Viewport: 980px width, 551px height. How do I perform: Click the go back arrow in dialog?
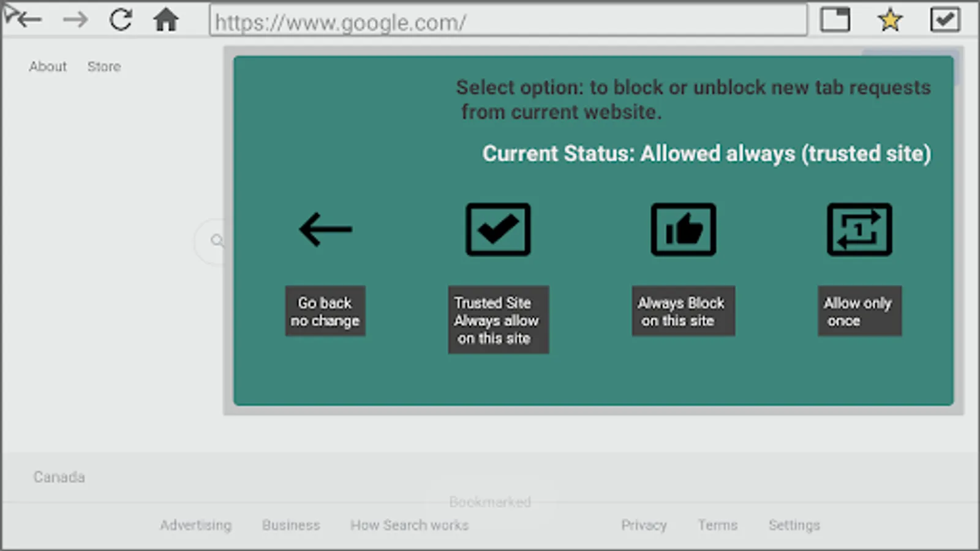(325, 230)
